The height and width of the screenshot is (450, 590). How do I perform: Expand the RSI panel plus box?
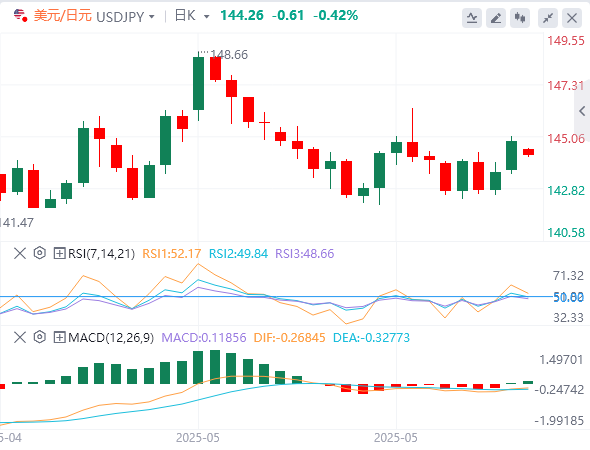tap(59, 253)
